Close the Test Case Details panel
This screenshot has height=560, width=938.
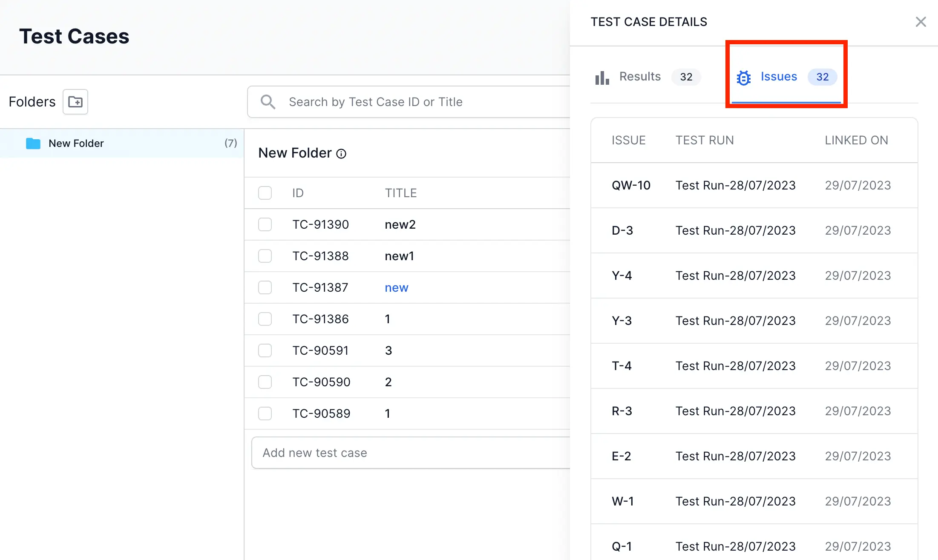click(x=921, y=22)
